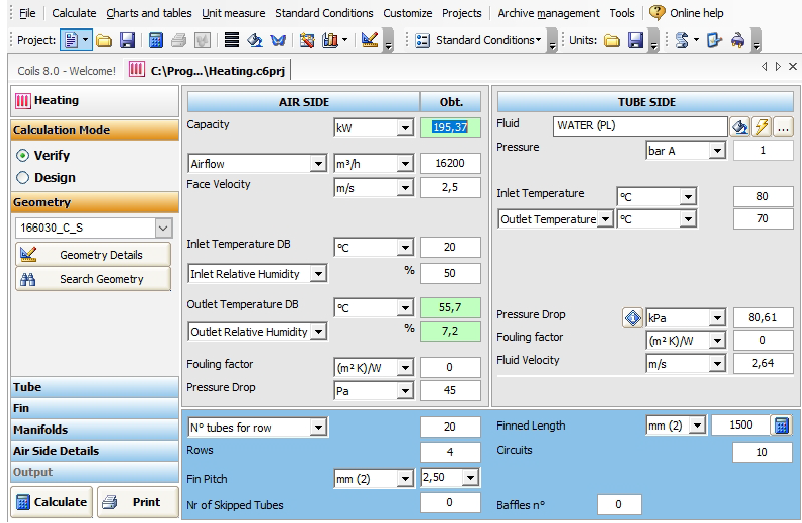The image size is (802, 523).
Task: Open the Online help question mark icon
Action: (657, 13)
